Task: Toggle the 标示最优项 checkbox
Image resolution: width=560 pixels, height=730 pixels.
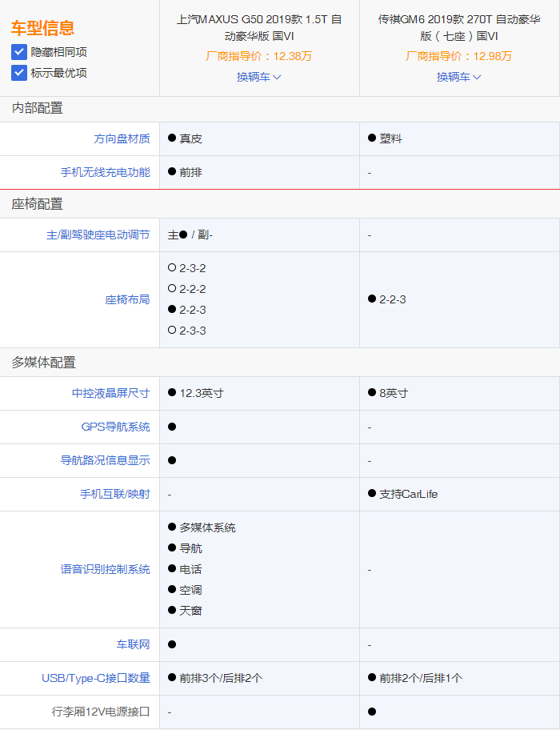Action: click(19, 73)
